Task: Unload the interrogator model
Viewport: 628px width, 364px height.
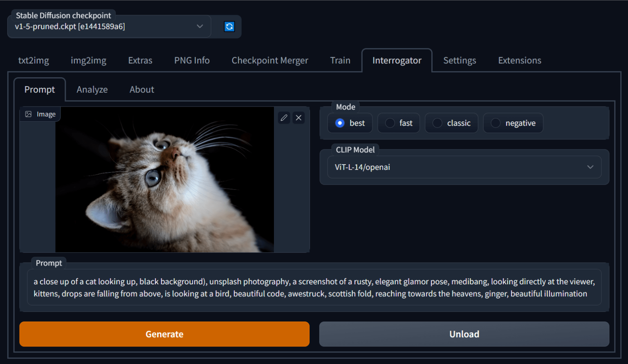Action: tap(464, 334)
